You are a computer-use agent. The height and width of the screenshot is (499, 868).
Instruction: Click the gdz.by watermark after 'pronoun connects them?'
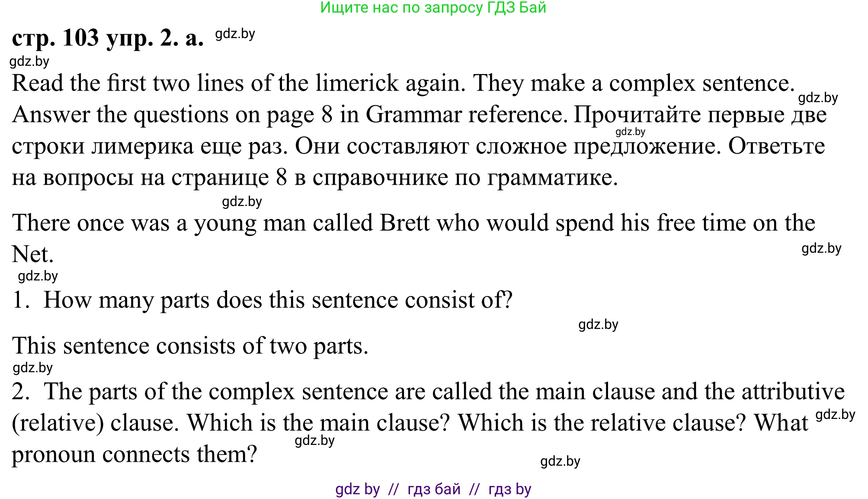pyautogui.click(x=560, y=461)
